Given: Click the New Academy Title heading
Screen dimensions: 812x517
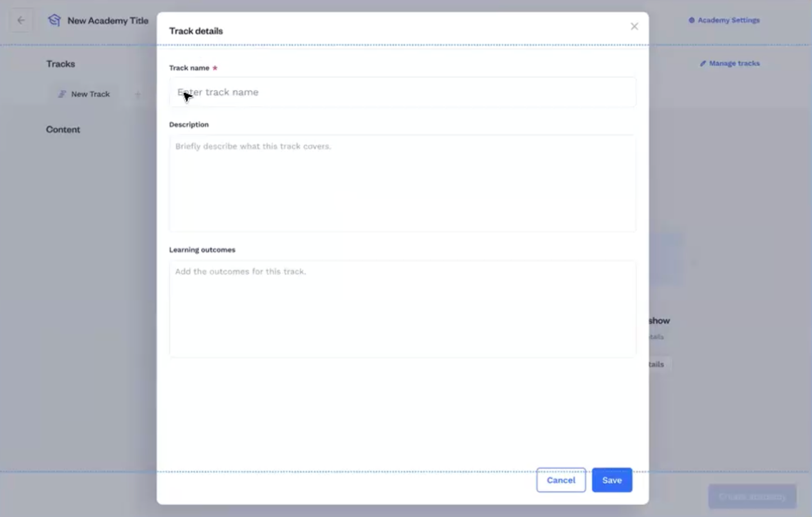Looking at the screenshot, I should click(108, 21).
